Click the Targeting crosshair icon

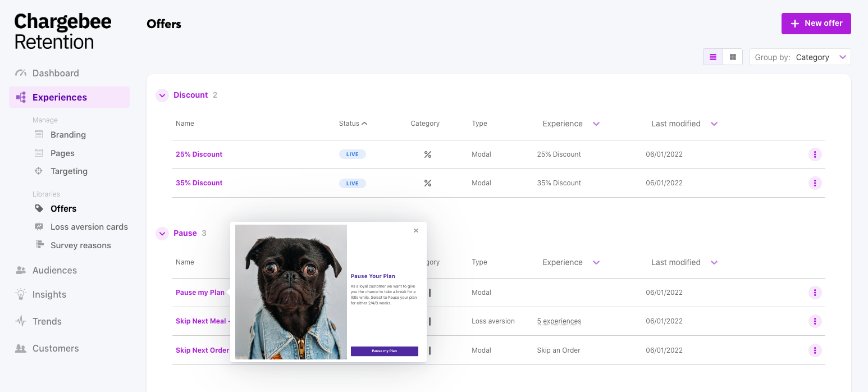tap(39, 171)
